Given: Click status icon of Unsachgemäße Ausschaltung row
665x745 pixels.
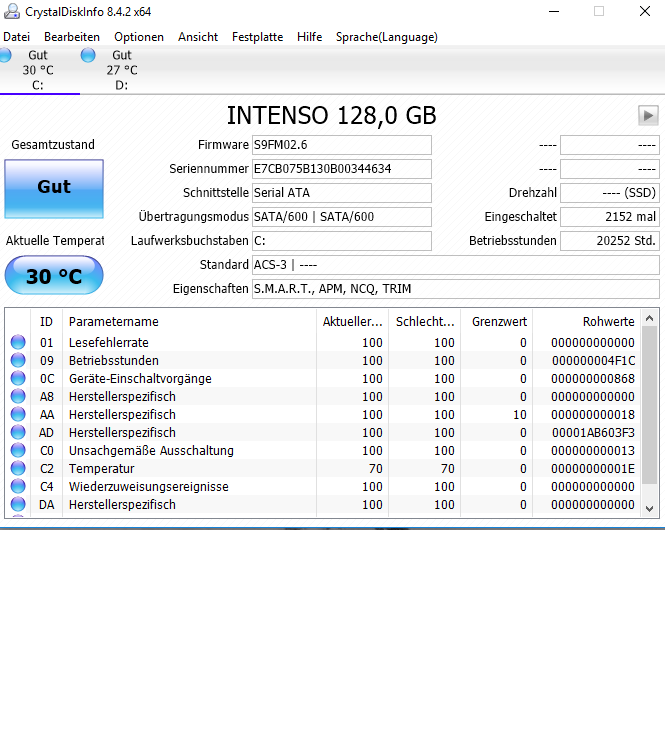Looking at the screenshot, I should [18, 450].
